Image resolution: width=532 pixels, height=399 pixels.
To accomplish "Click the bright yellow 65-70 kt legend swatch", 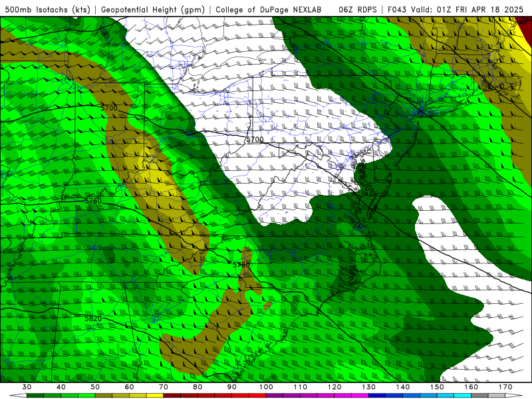I will (155, 396).
